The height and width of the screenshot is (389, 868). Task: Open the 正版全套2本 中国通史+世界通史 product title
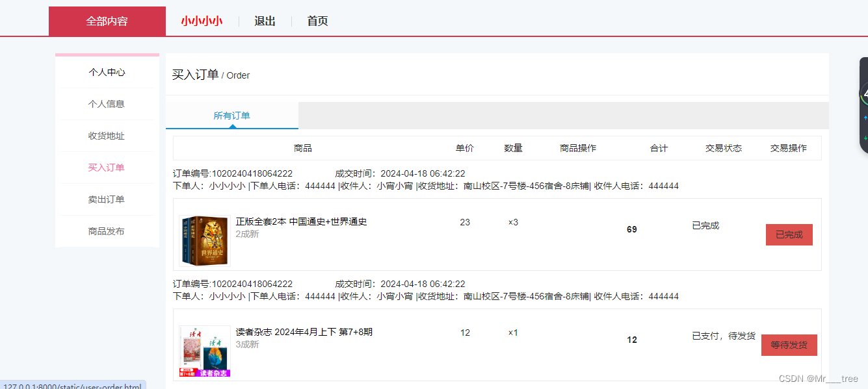tap(301, 221)
